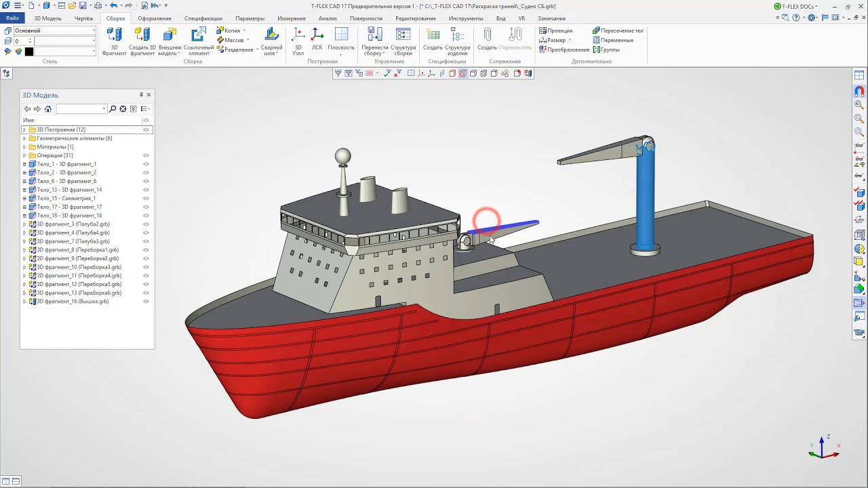Click the undo arrow in quick access toolbar
The height and width of the screenshot is (488, 868).
[x=114, y=5]
